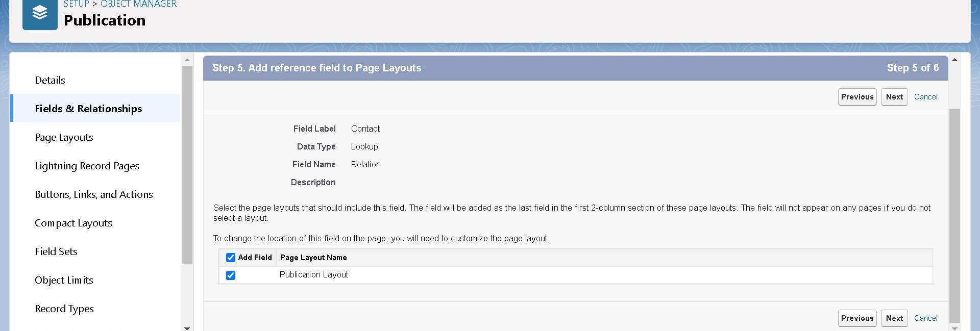Open the OBJECT MANAGER breadcrumb link

point(138,4)
